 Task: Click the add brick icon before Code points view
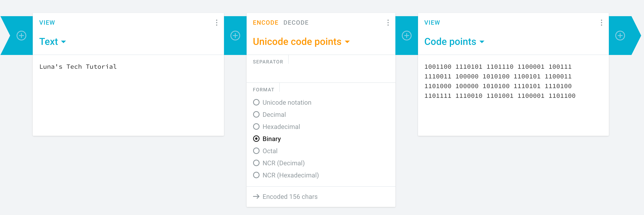(406, 36)
